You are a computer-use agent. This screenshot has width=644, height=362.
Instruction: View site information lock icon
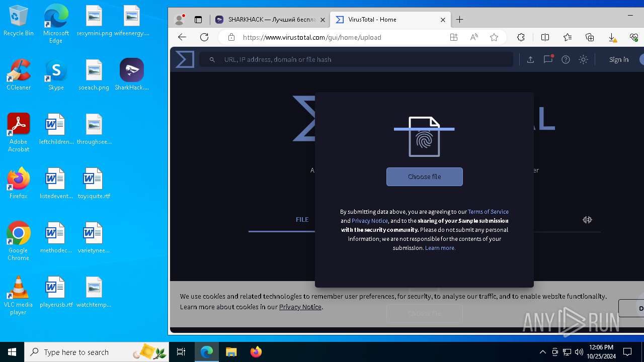point(231,37)
